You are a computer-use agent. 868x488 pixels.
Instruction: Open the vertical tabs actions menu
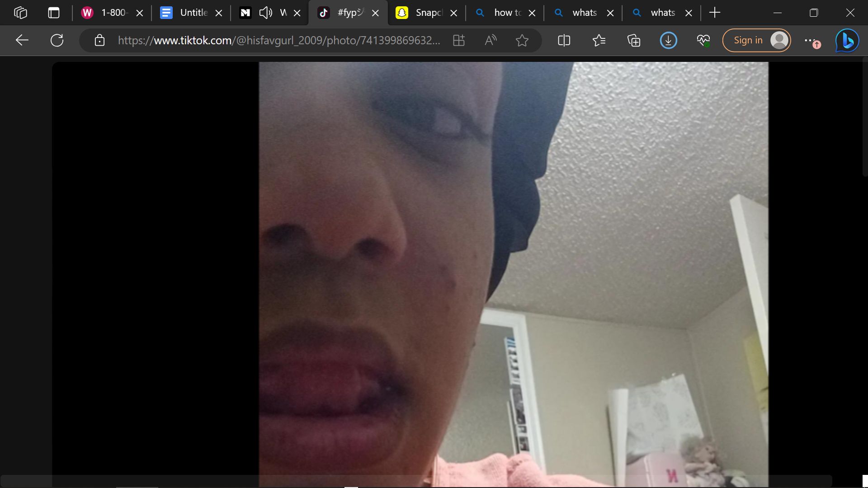(54, 13)
